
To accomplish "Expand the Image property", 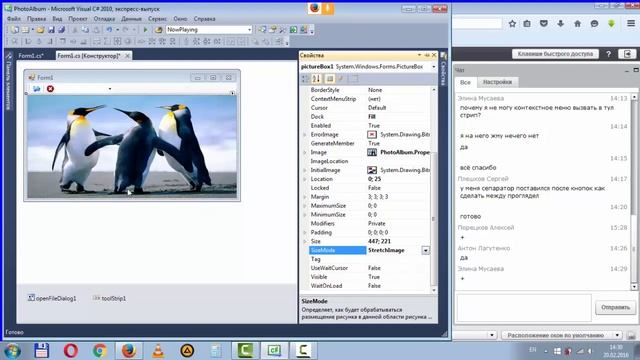I will point(305,152).
